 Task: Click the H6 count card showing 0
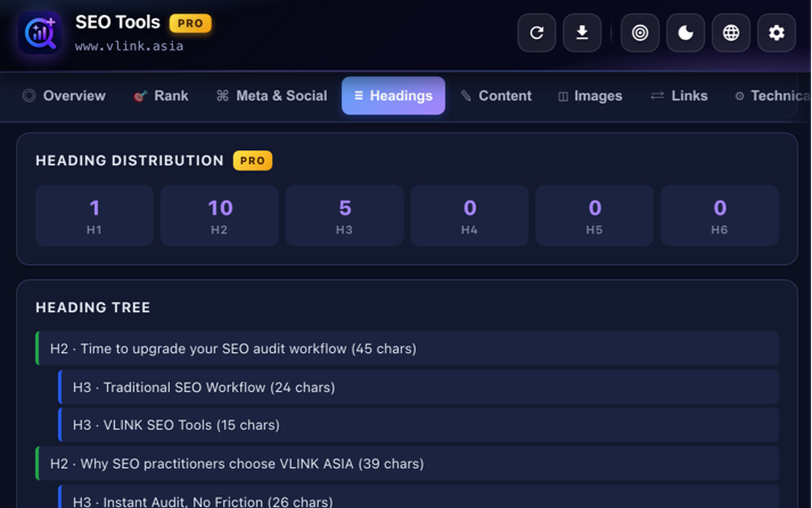pos(719,215)
